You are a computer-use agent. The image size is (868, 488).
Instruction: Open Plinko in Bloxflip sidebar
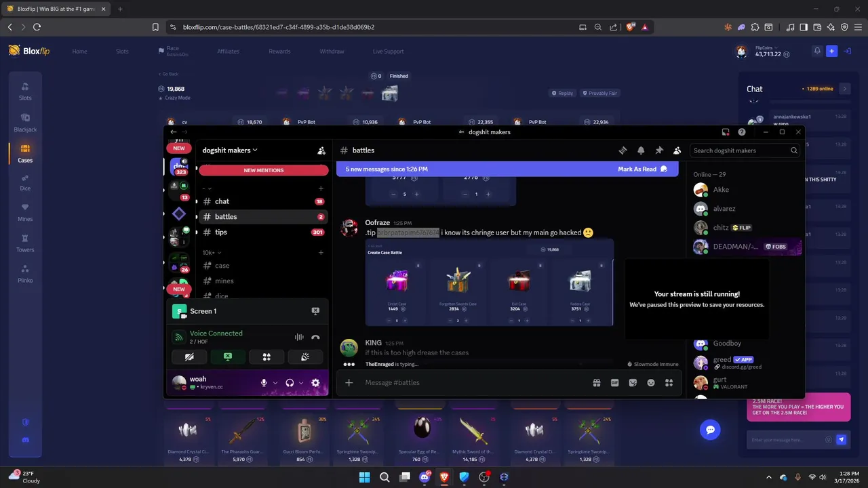point(25,274)
